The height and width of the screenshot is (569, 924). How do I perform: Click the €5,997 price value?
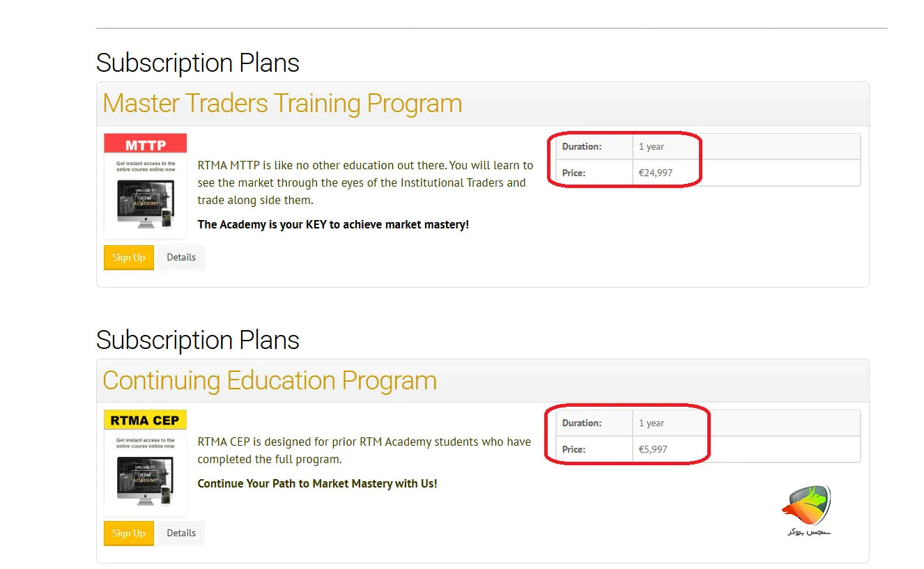coord(653,449)
